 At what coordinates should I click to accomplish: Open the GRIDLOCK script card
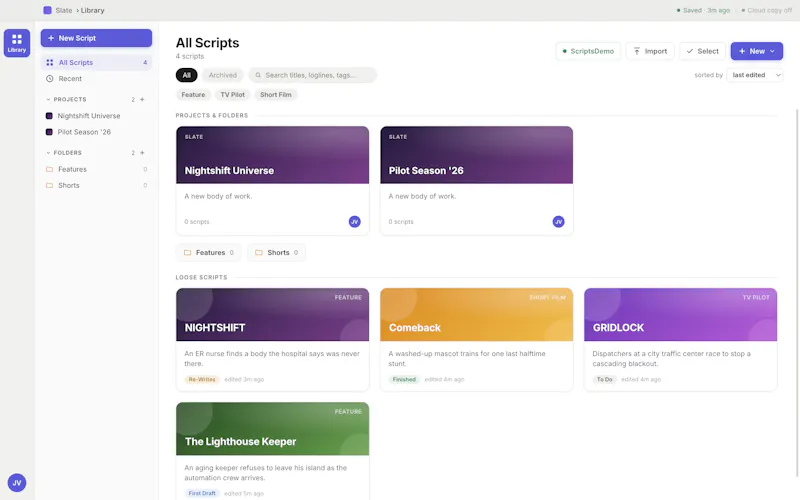coord(681,339)
